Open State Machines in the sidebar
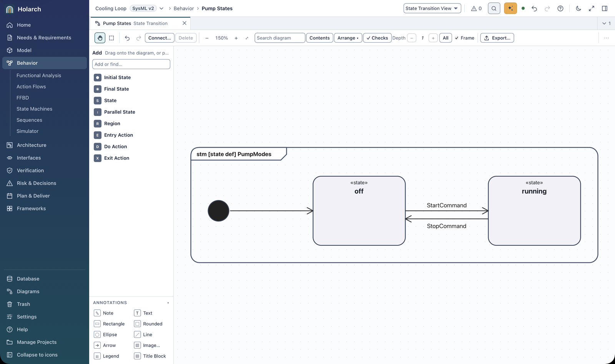The height and width of the screenshot is (364, 615). (34, 109)
